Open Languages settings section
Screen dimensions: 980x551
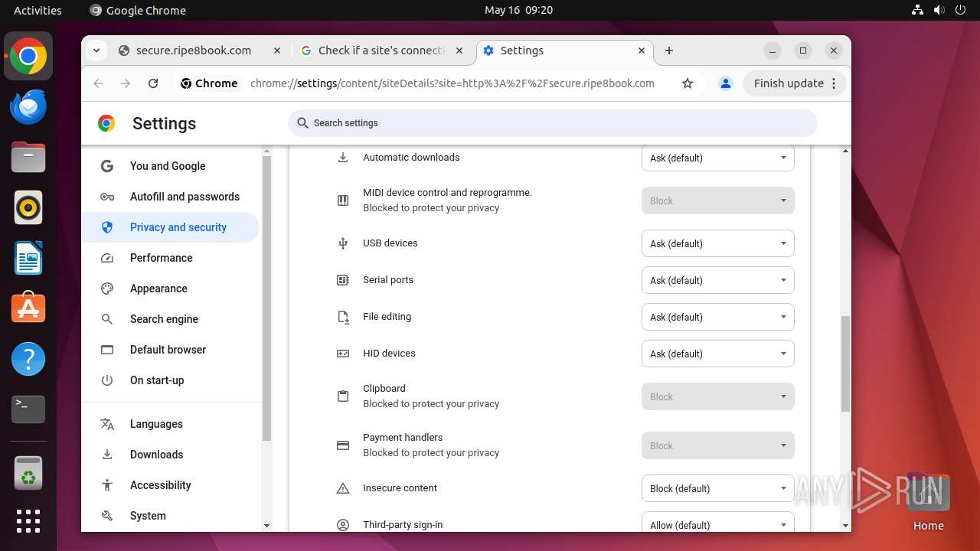[x=171, y=424]
